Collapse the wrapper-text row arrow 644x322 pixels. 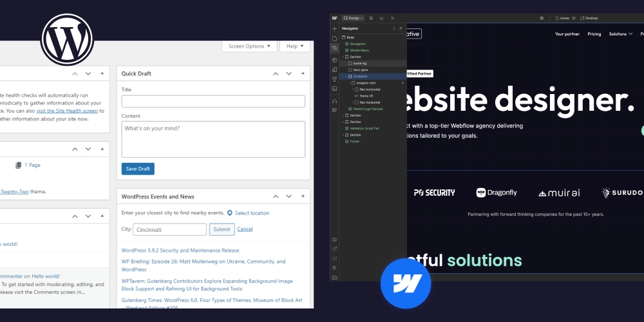point(350,83)
